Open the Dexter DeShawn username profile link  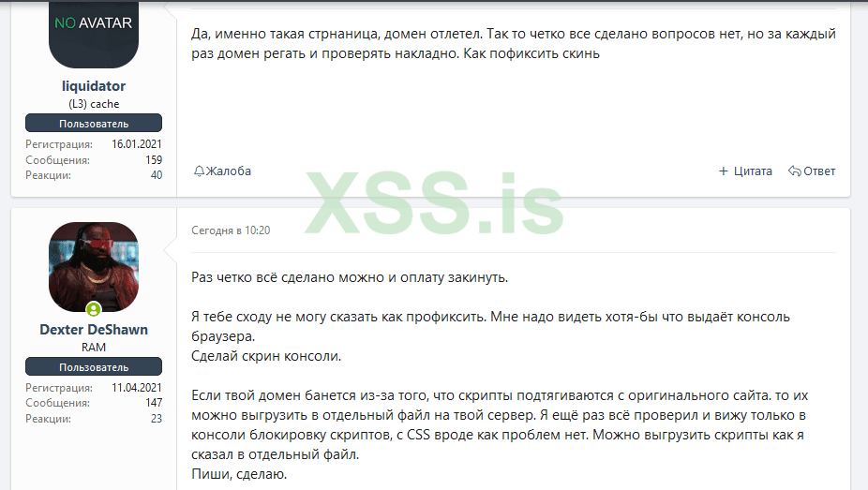(94, 330)
